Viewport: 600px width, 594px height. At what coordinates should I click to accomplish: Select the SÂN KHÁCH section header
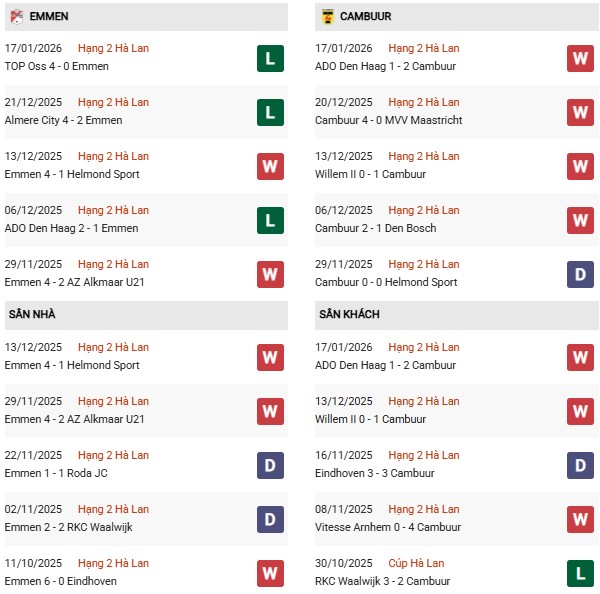[349, 314]
